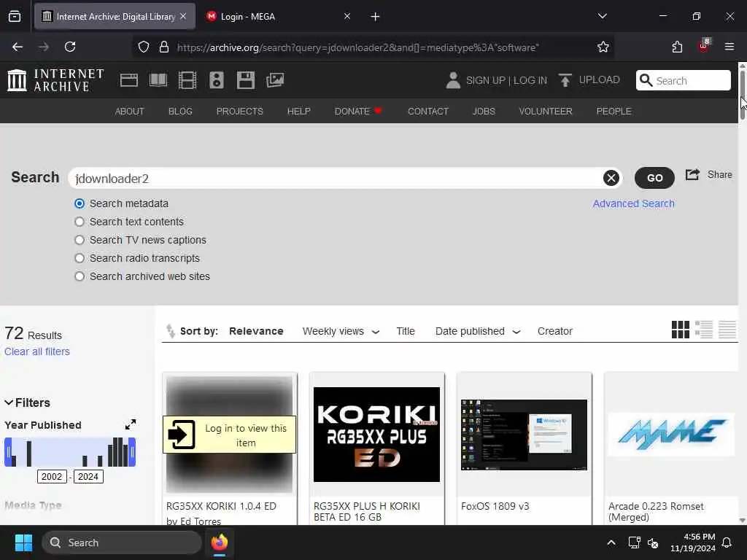Open the Firefox extensions puzzle icon

tap(677, 47)
